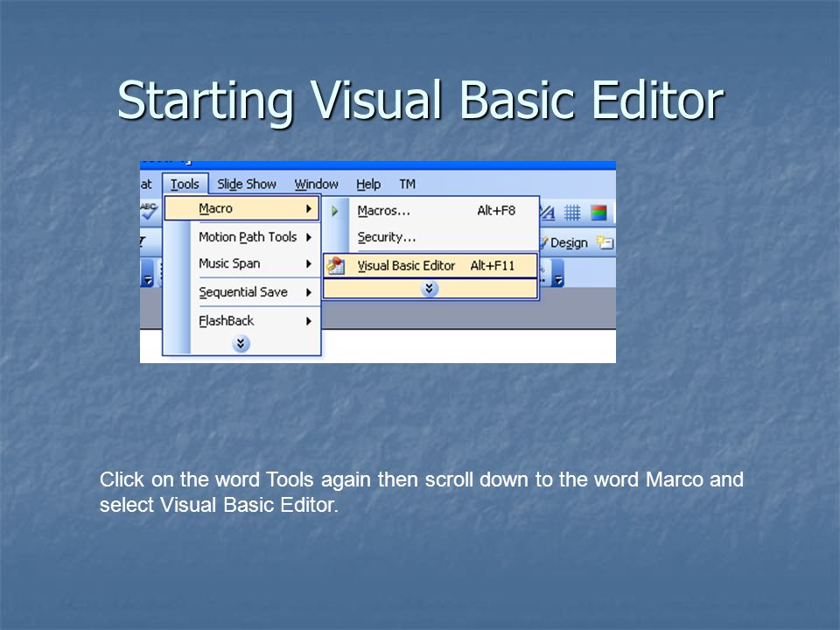Viewport: 840px width, 630px height.
Task: Click the Alt+F8 shortcut text
Action: coord(496,211)
